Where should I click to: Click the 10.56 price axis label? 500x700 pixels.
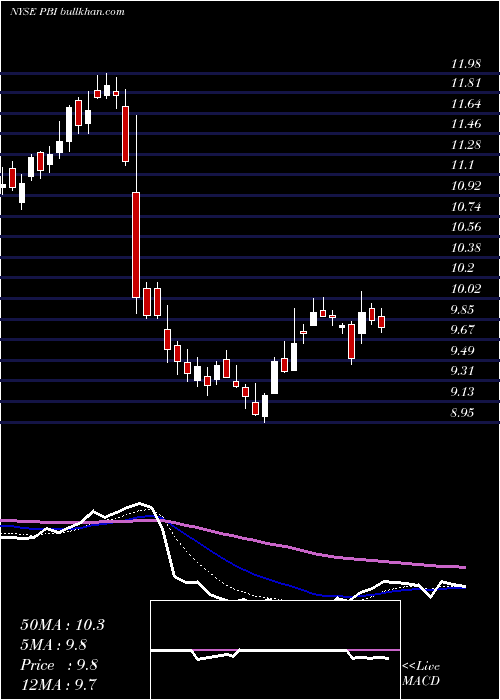tap(466, 227)
